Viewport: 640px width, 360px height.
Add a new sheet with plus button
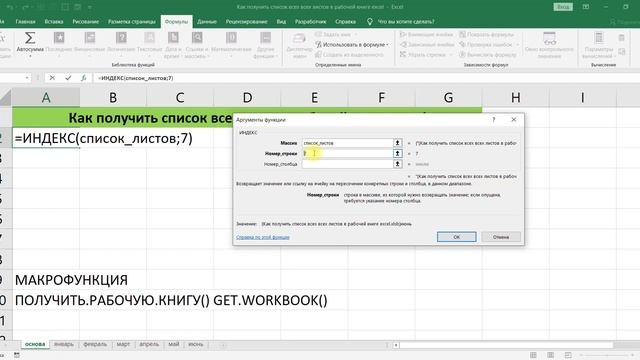(223, 345)
